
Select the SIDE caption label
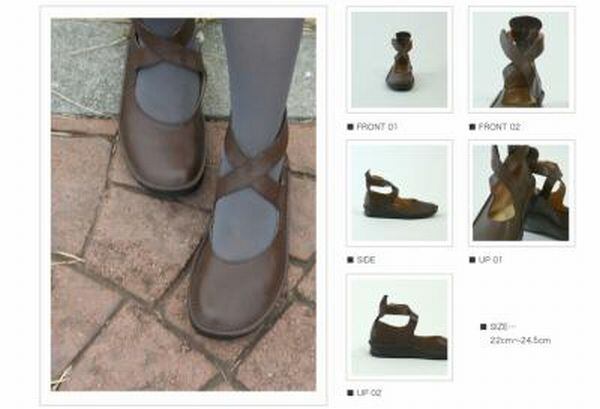point(366,260)
